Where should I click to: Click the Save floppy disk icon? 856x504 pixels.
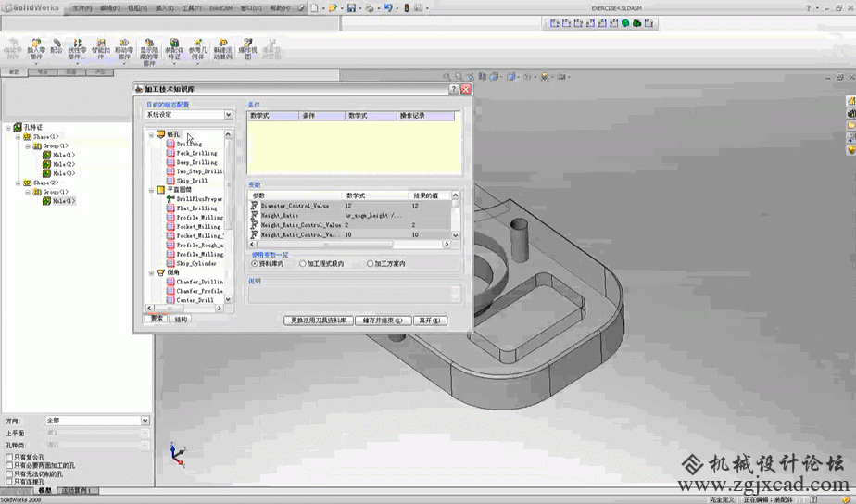coord(352,7)
